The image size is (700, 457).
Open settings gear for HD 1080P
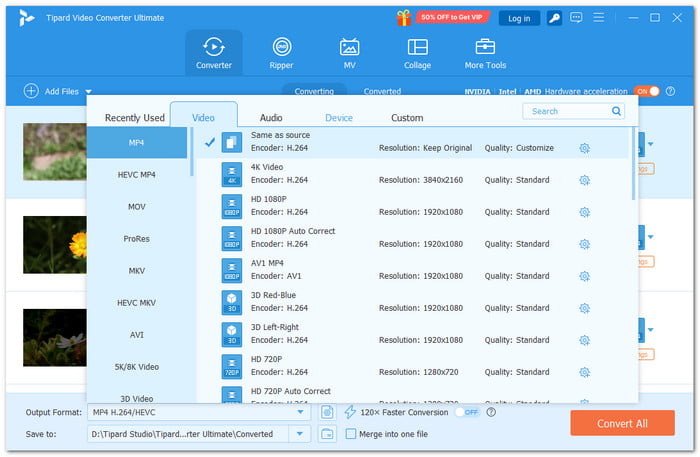[584, 212]
